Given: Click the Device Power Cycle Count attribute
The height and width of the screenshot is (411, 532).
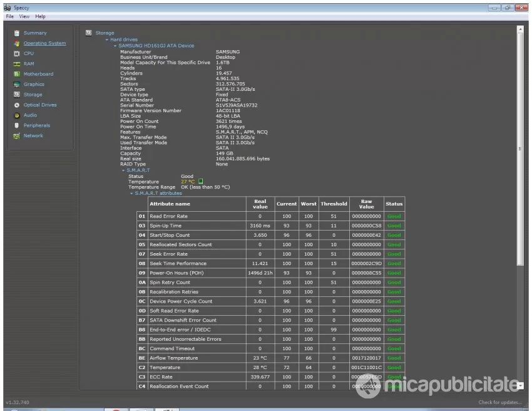Looking at the screenshot, I should [x=181, y=301].
